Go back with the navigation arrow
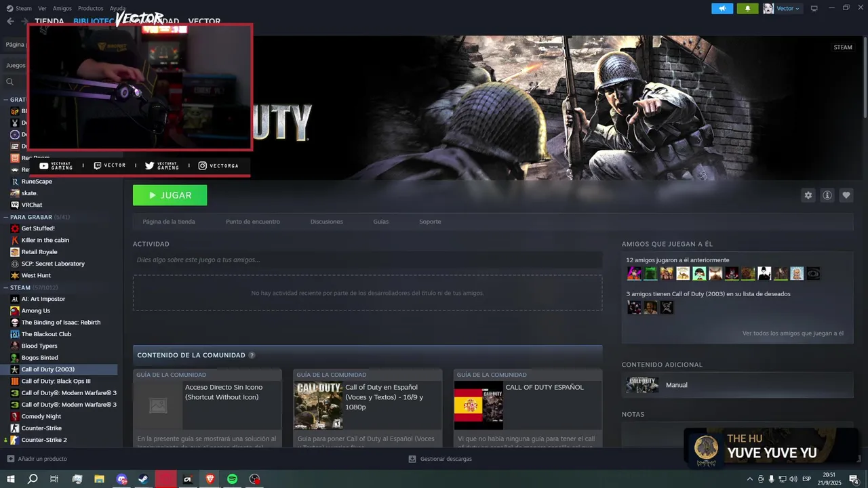Screen dimensions: 868x488 [10, 22]
